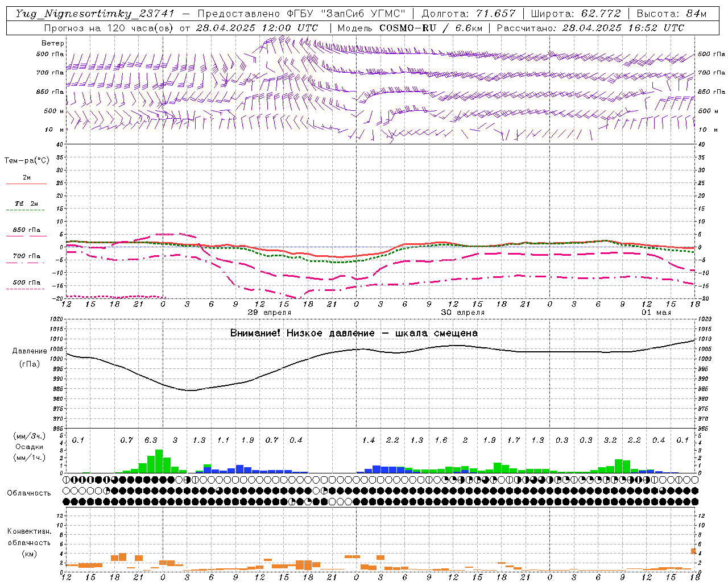Click the 700 гПа temperature legend entry
Viewport: 728px width, 582px height.
(27, 256)
